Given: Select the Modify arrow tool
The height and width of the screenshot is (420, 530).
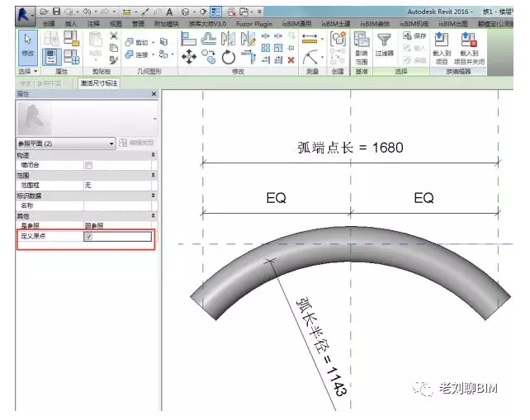Looking at the screenshot, I should coord(28,48).
